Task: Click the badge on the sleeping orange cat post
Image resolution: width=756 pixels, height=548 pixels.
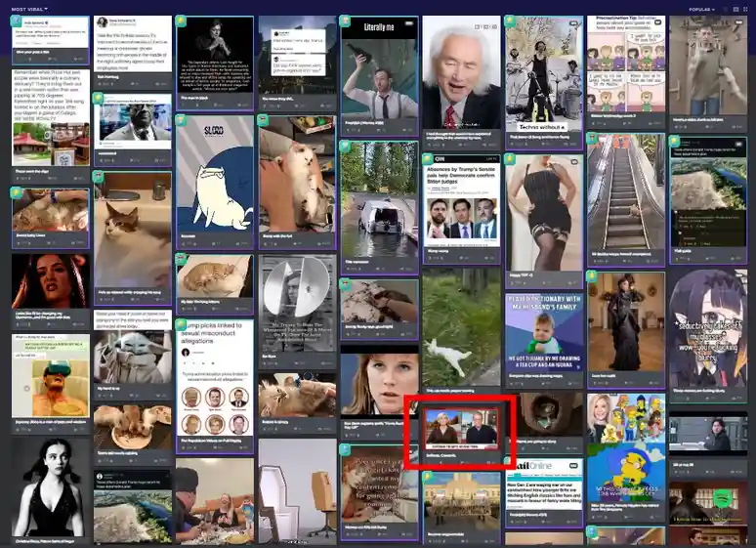Action: (x=181, y=259)
